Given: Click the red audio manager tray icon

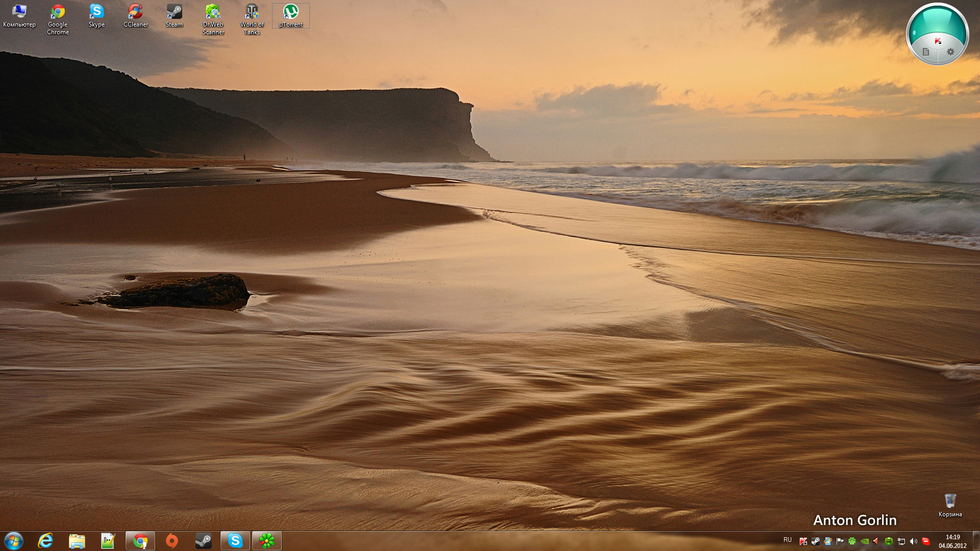Looking at the screenshot, I should (877, 541).
